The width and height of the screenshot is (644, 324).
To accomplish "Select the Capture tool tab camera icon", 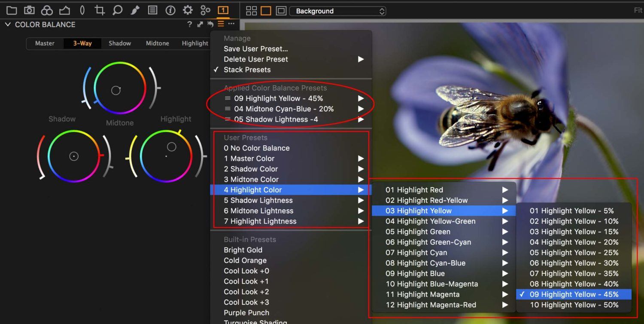I will click(x=29, y=10).
